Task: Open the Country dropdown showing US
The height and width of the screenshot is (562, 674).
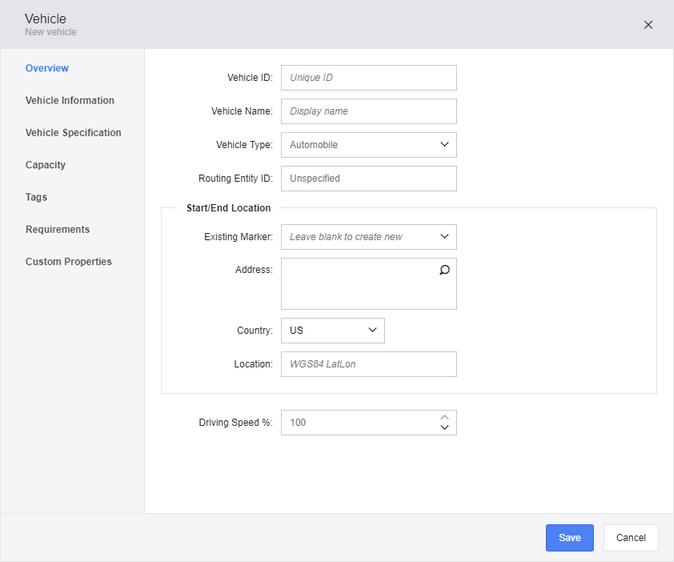Action: click(x=333, y=331)
